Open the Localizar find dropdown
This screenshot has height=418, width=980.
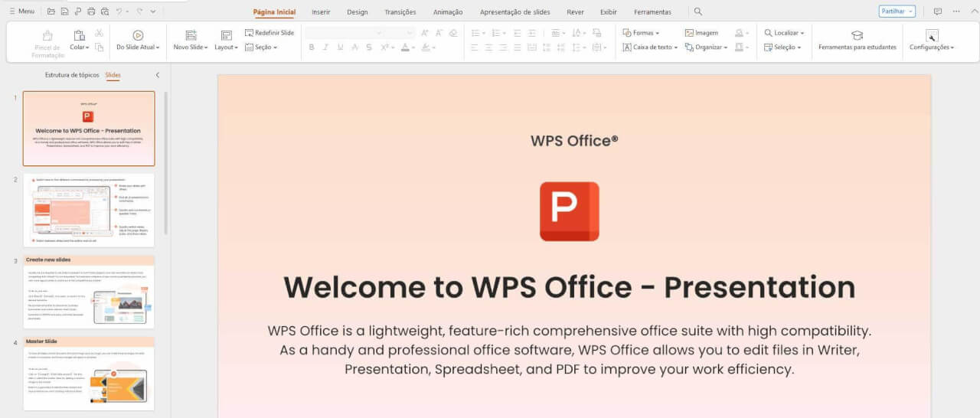tap(784, 33)
